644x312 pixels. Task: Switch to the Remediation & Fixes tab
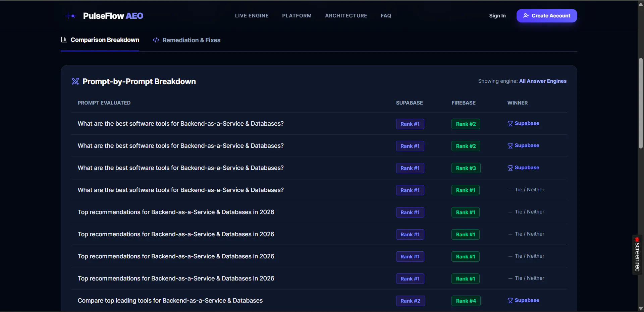186,40
